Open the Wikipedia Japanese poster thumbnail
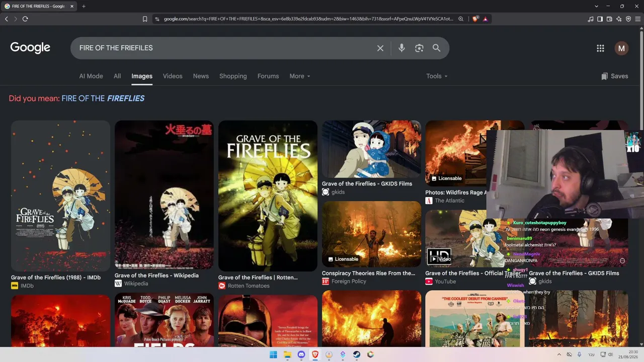Screen dimensions: 644x362 point(164,195)
